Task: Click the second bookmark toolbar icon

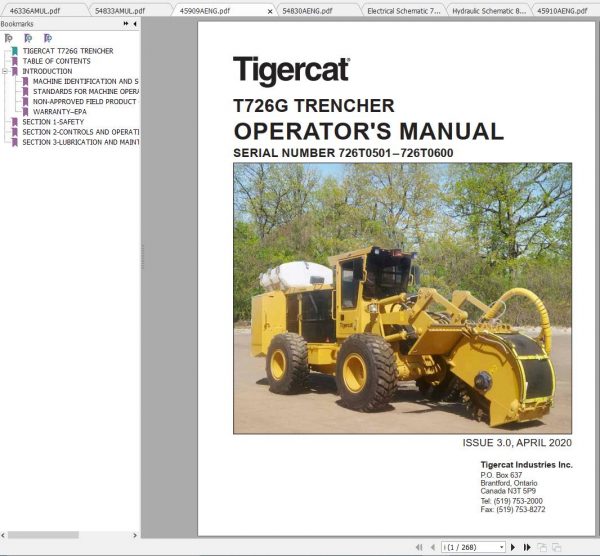Action: 28,38
